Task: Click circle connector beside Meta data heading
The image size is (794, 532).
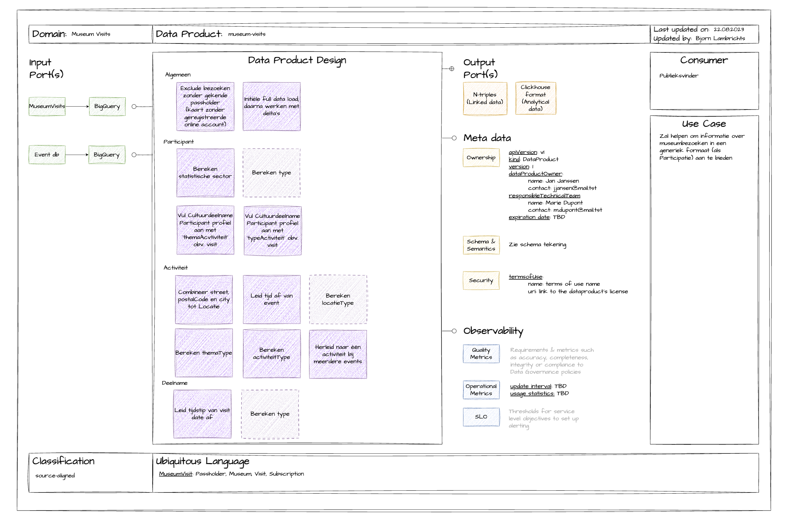Action: (x=454, y=138)
